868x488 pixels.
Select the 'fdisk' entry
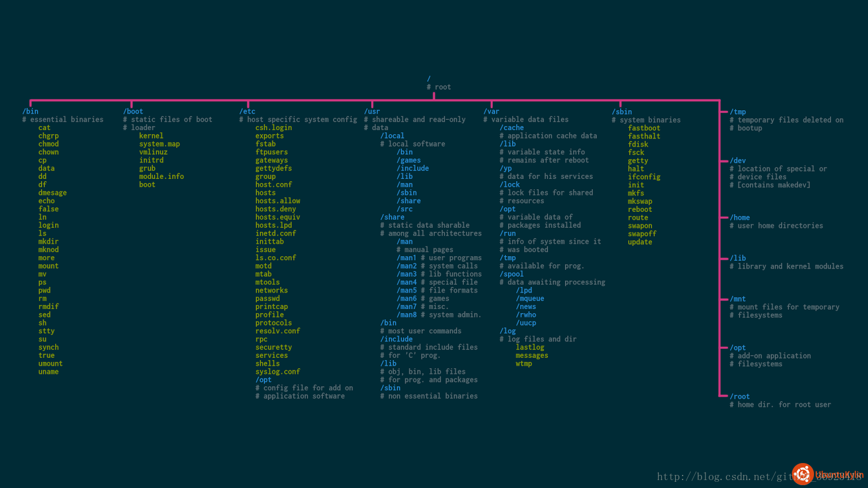pos(638,144)
